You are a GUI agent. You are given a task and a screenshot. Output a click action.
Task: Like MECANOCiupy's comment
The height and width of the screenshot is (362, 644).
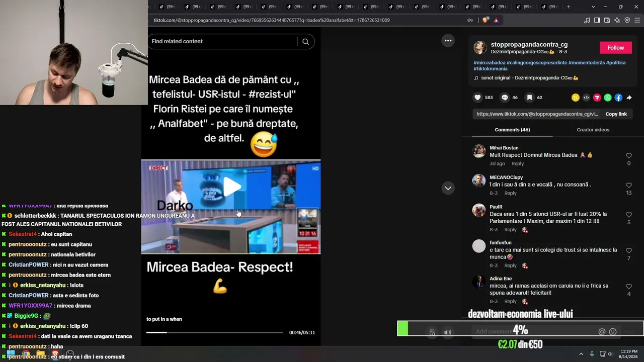[628, 186]
